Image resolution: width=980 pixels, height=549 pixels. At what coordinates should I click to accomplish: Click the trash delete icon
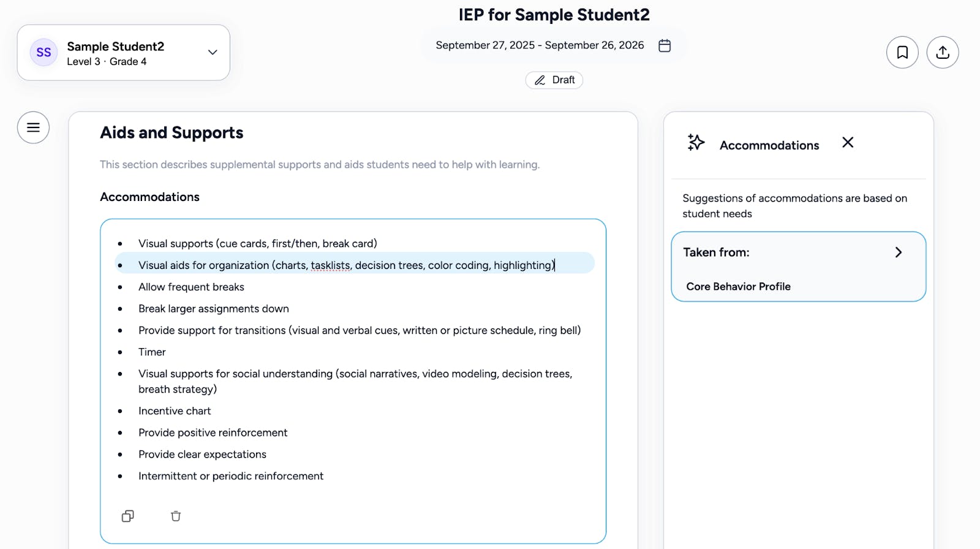(x=176, y=516)
